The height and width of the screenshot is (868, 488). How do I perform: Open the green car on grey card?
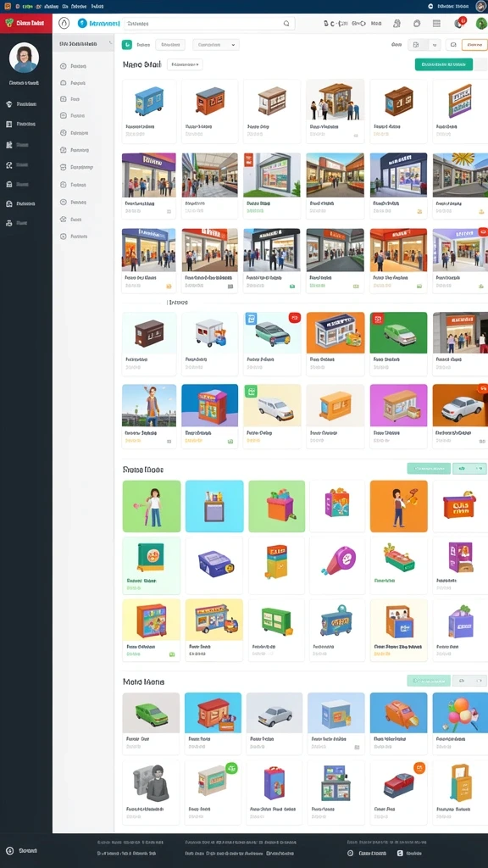click(151, 723)
